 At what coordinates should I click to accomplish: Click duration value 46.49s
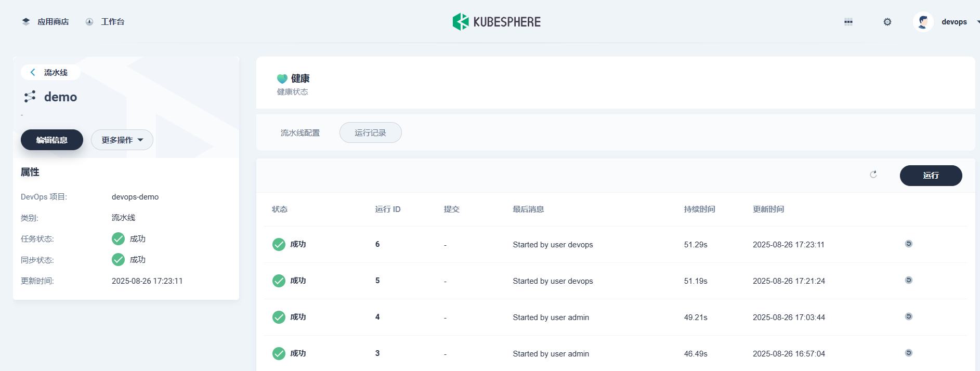click(696, 354)
